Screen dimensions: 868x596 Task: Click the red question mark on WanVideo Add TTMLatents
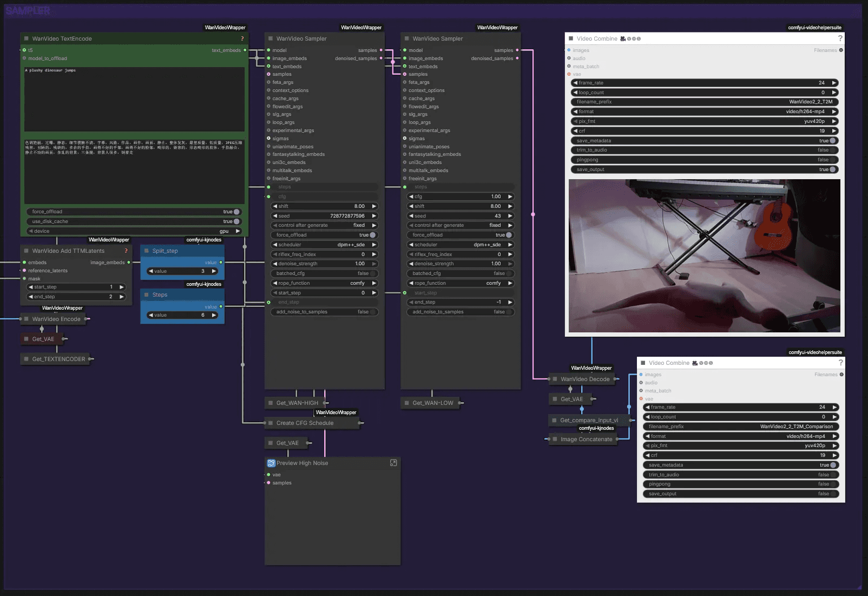[126, 251]
